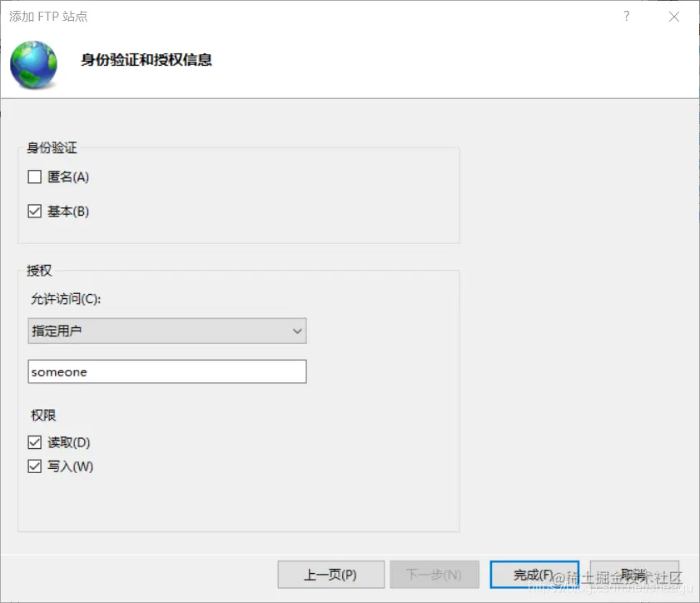This screenshot has height=603, width=700.
Task: Uncheck the 基本(B) basic authentication checkbox
Action: pos(35,211)
